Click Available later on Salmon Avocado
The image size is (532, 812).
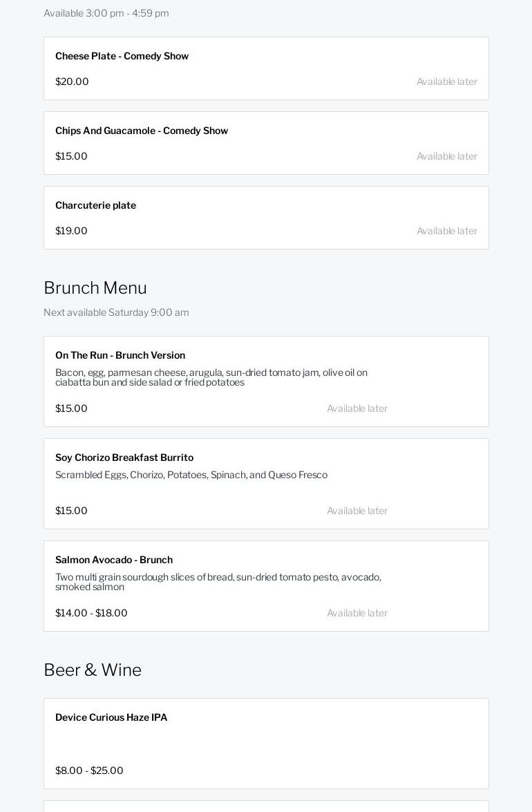[x=357, y=613]
